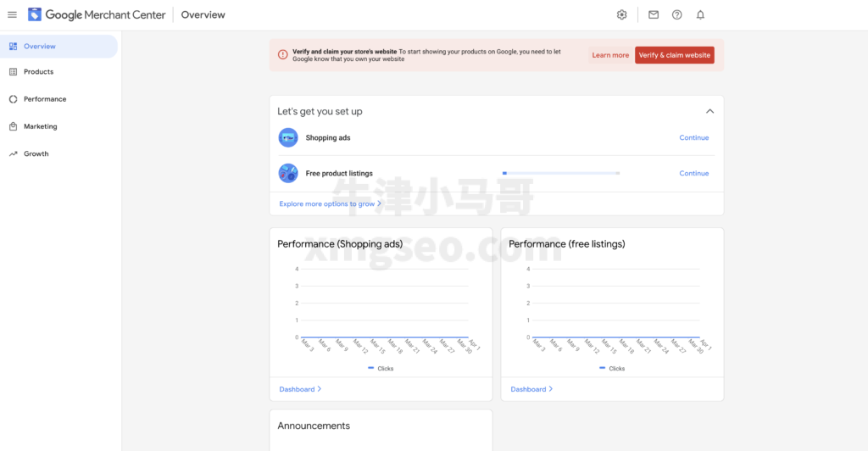The image size is (868, 451).
Task: Open the free listings performance Dashboard link
Action: [x=531, y=390]
